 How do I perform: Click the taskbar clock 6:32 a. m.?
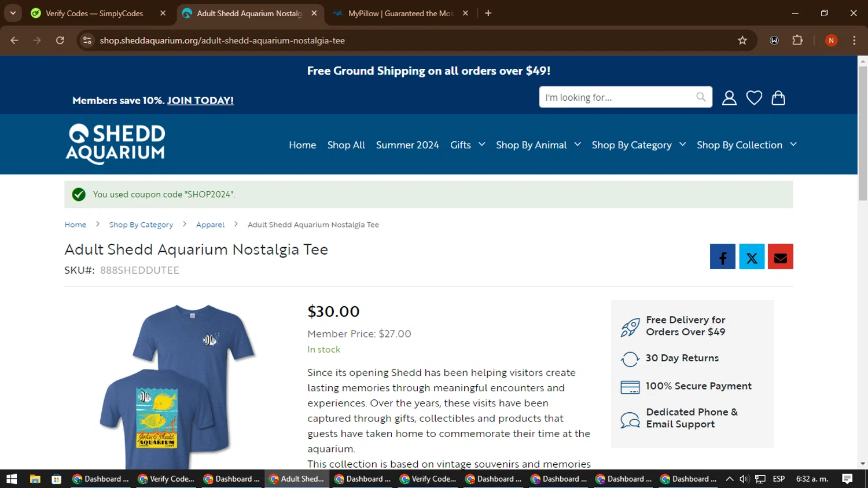tap(812, 479)
